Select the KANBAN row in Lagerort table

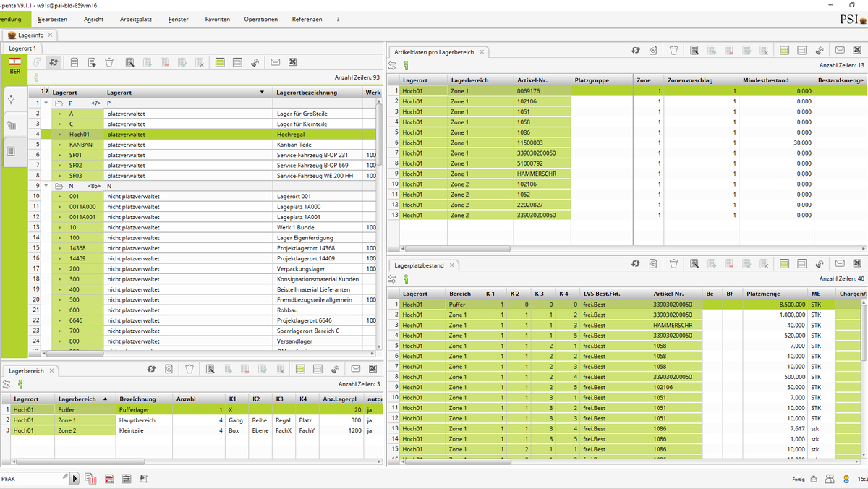(x=81, y=145)
